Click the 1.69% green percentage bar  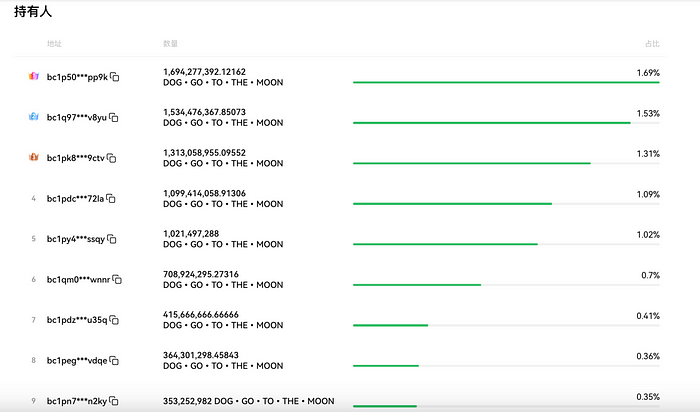pos(506,82)
